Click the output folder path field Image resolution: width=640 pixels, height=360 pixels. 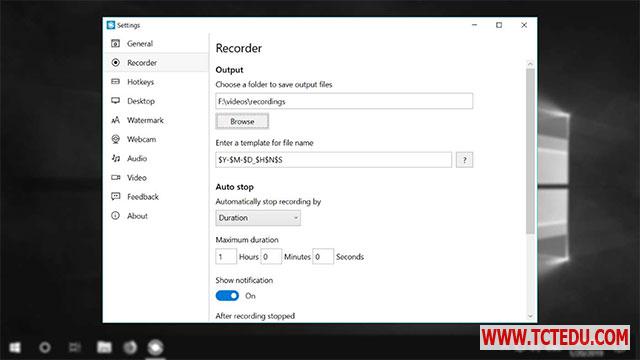tap(344, 101)
